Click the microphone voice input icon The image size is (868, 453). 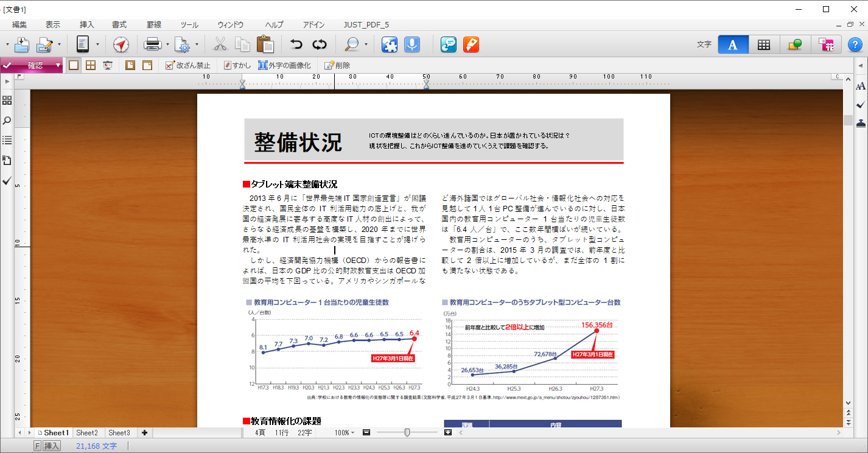tap(412, 44)
